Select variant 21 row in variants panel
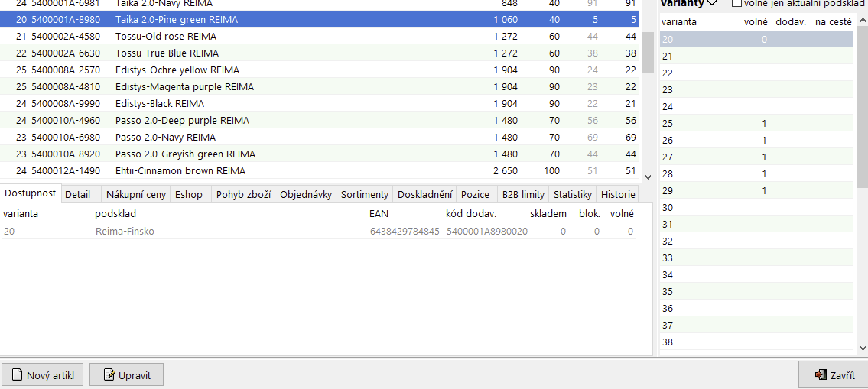 pyautogui.click(x=756, y=56)
